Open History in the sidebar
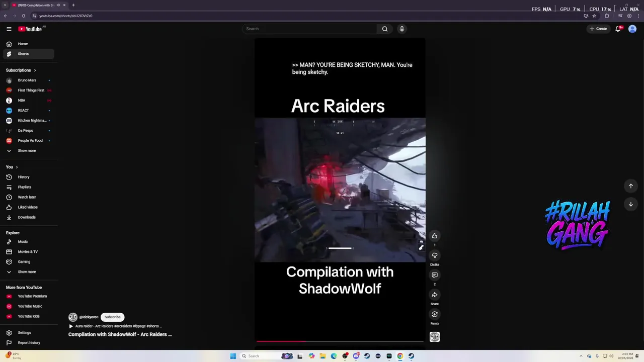The height and width of the screenshot is (362, 644). point(29,177)
